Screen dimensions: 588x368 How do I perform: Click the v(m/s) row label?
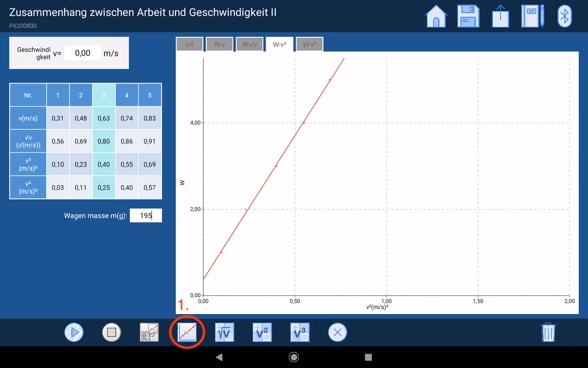click(28, 118)
